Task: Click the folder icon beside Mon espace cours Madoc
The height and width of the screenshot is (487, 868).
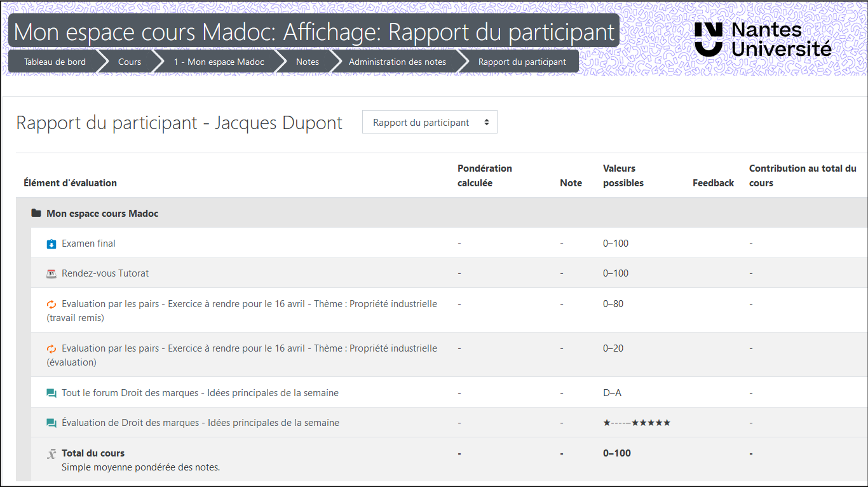Action: pos(36,213)
